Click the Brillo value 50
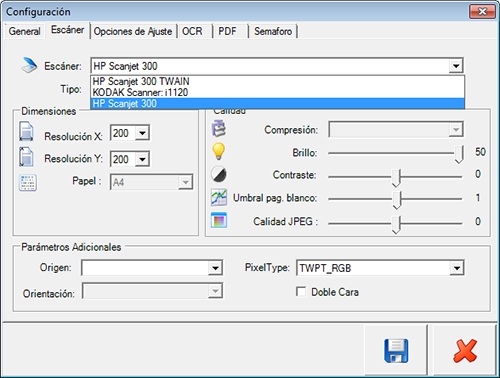This screenshot has width=500, height=378. click(480, 152)
